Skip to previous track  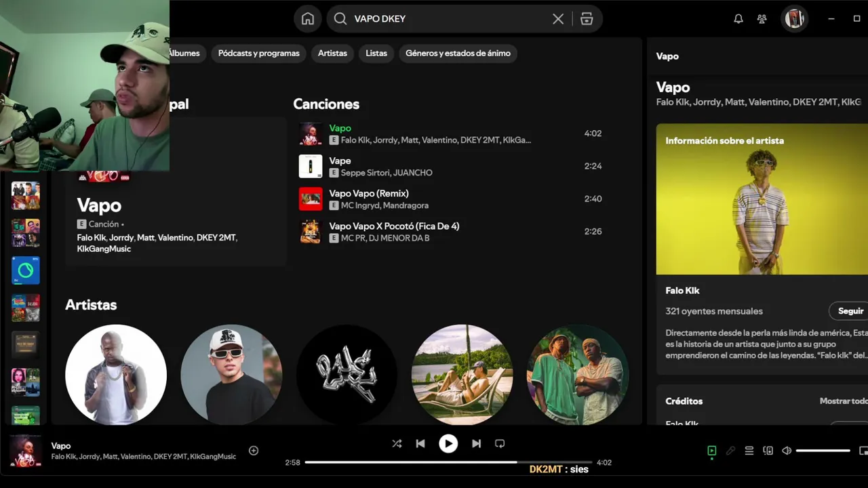click(420, 443)
